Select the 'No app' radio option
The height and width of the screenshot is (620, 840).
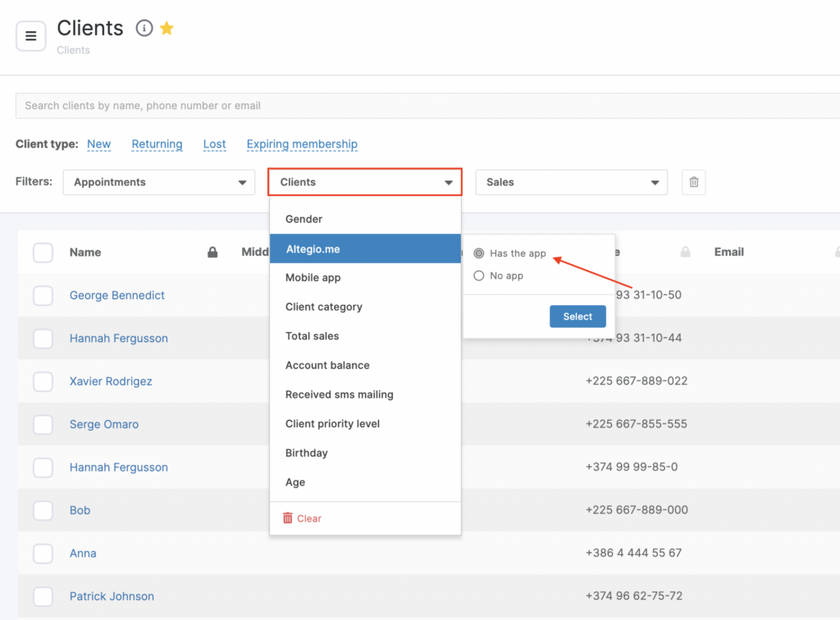[x=479, y=276]
